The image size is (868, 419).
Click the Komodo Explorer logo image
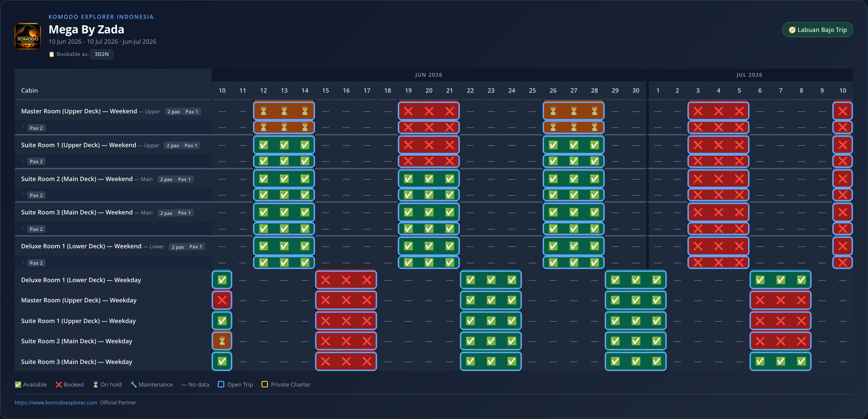(x=28, y=36)
